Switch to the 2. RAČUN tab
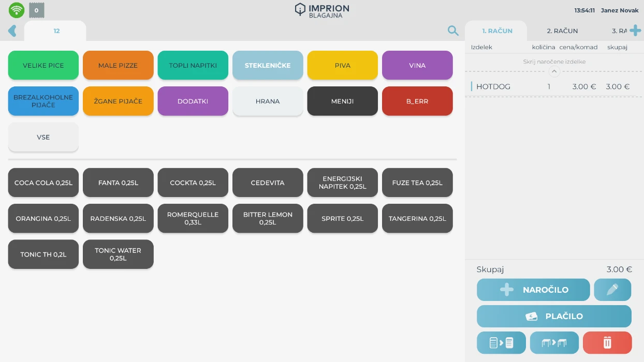644x362 pixels. pyautogui.click(x=562, y=31)
